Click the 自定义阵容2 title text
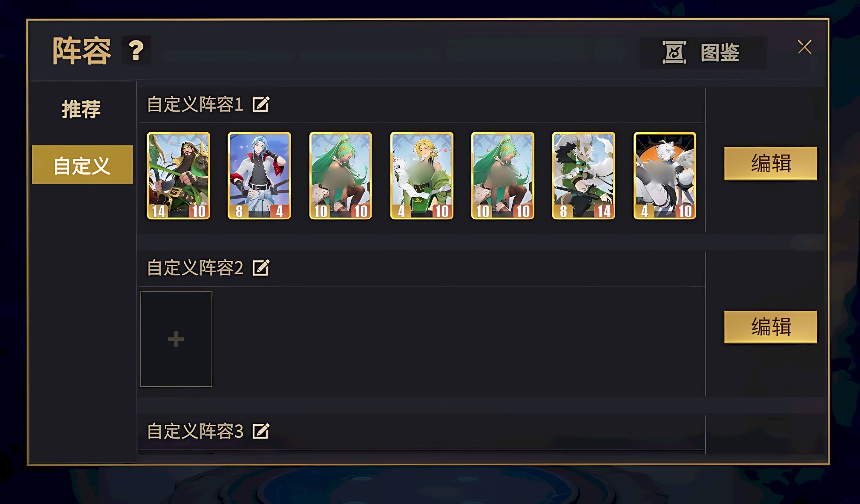 [x=195, y=268]
